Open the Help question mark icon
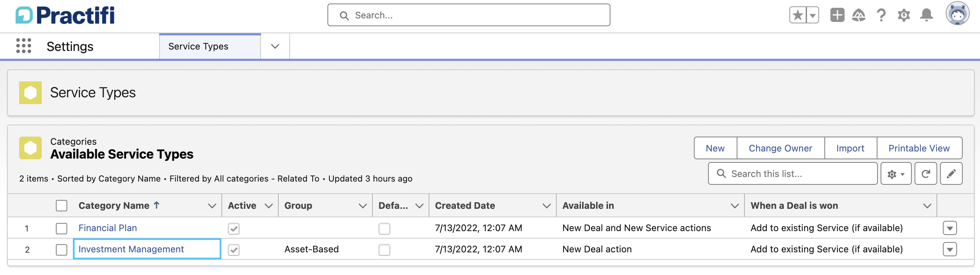 point(881,15)
